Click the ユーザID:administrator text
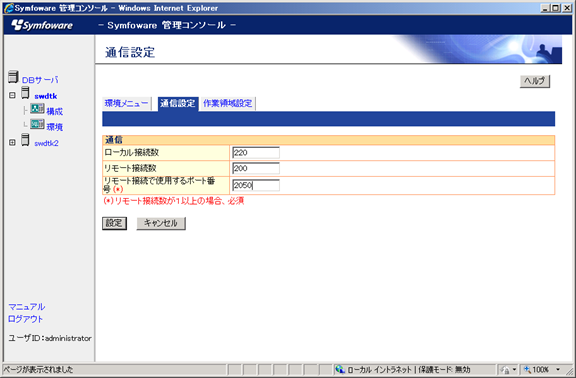Screen dimensions: 576x378 click(x=50, y=338)
